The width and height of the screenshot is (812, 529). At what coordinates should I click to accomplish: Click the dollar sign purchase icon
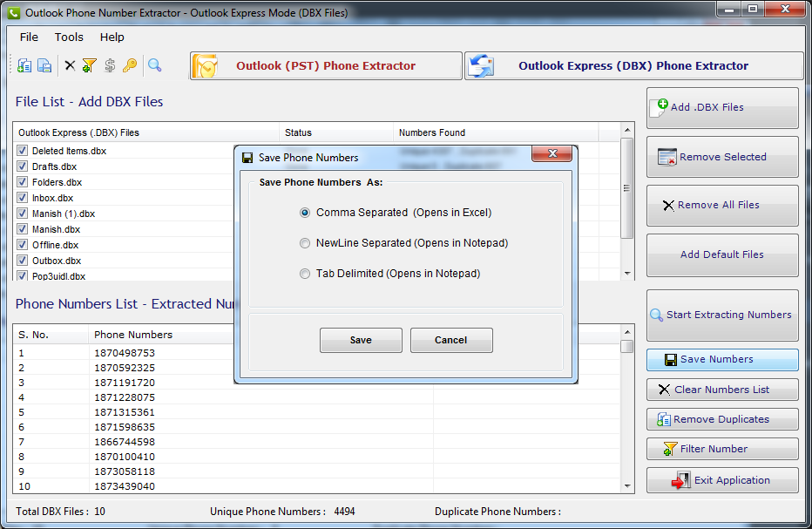tap(109, 65)
